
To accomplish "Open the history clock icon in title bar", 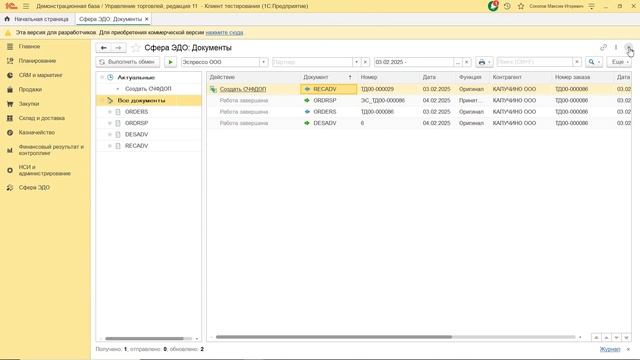I will point(507,6).
